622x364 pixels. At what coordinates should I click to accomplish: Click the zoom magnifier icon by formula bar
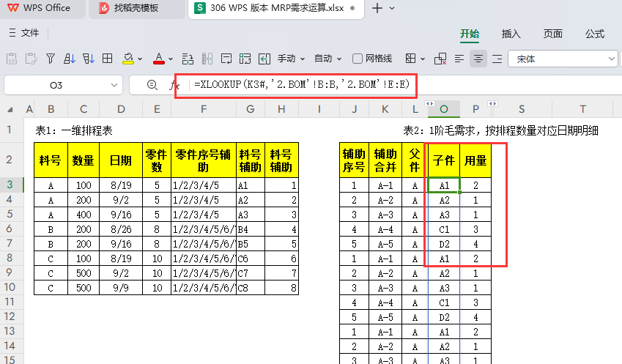pyautogui.click(x=152, y=85)
